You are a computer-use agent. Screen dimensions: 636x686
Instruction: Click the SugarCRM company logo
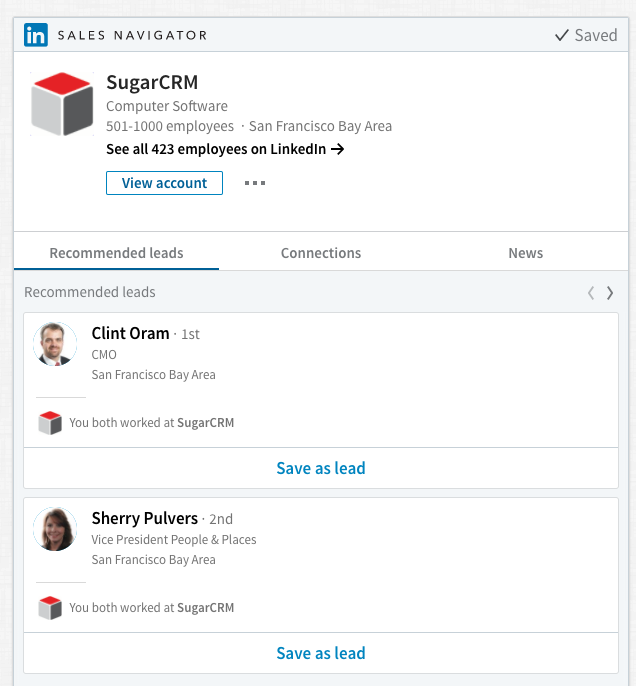pos(62,104)
